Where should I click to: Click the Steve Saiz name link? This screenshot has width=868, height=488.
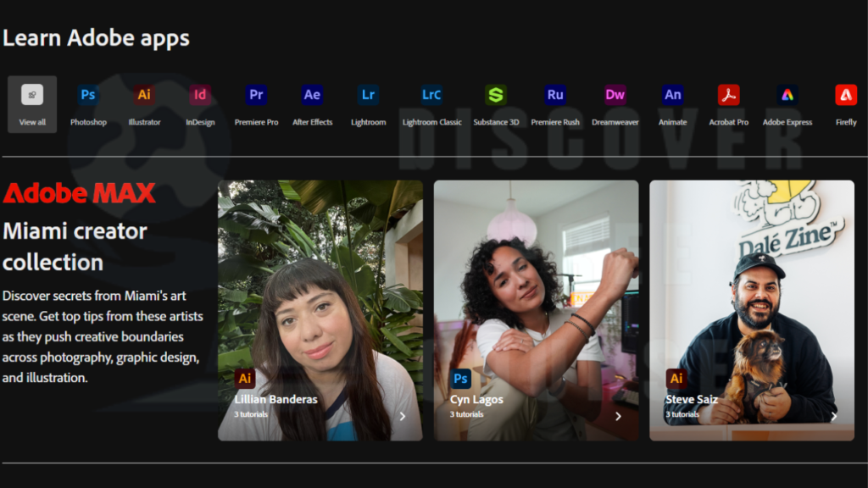pyautogui.click(x=692, y=399)
